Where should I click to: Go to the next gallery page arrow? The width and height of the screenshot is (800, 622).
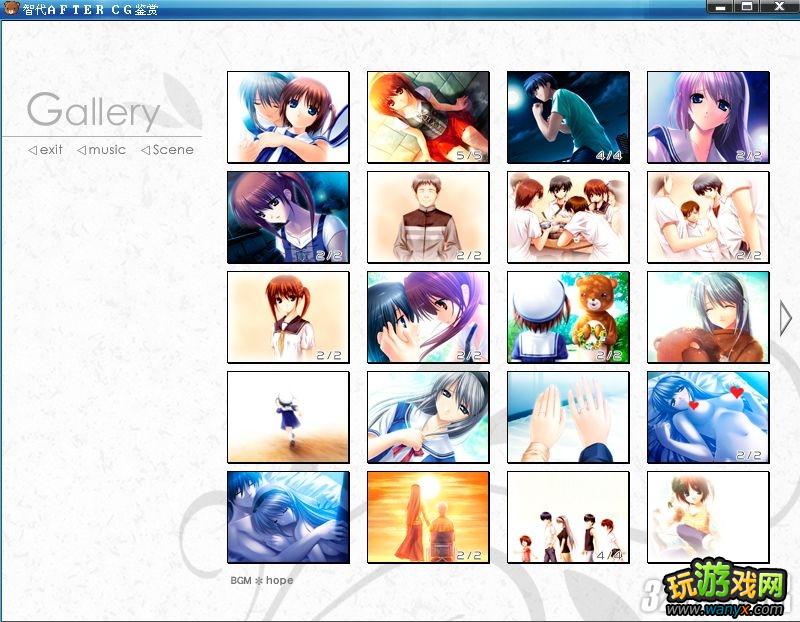786,318
